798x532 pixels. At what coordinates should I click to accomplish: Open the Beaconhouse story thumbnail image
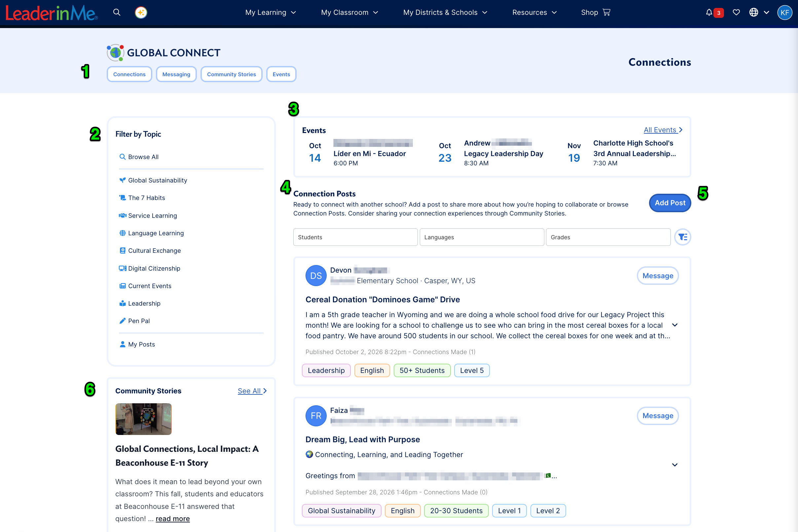[x=143, y=419]
